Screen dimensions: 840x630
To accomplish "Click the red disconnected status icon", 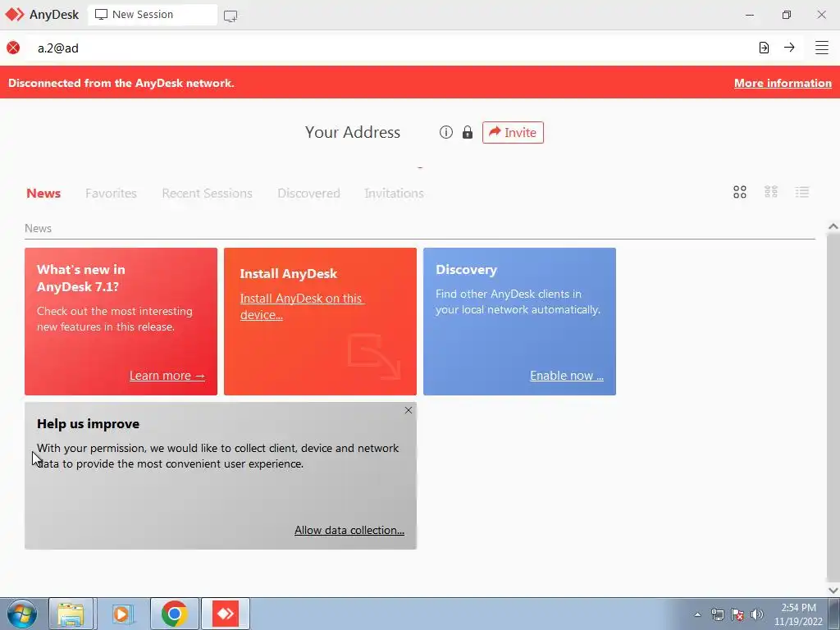I will click(13, 48).
